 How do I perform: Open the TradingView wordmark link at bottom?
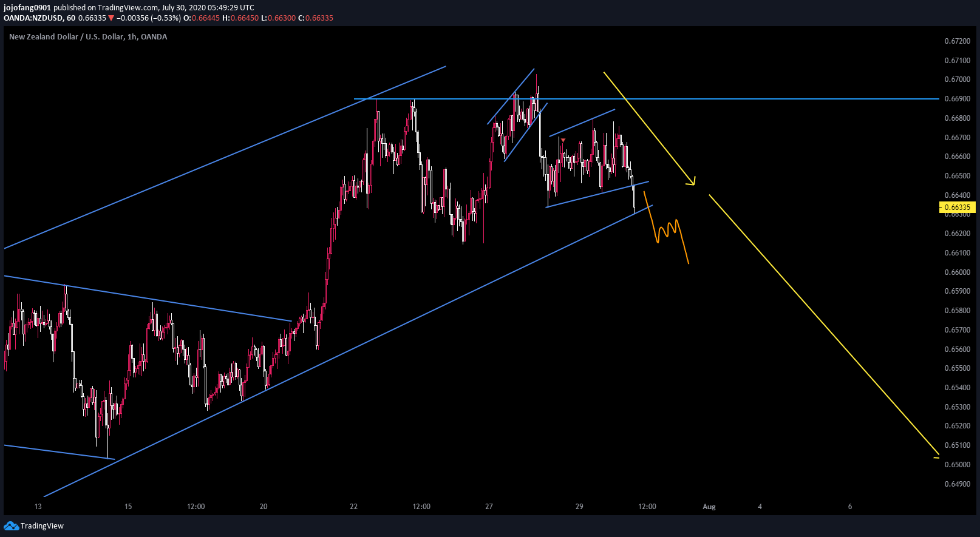point(42,526)
